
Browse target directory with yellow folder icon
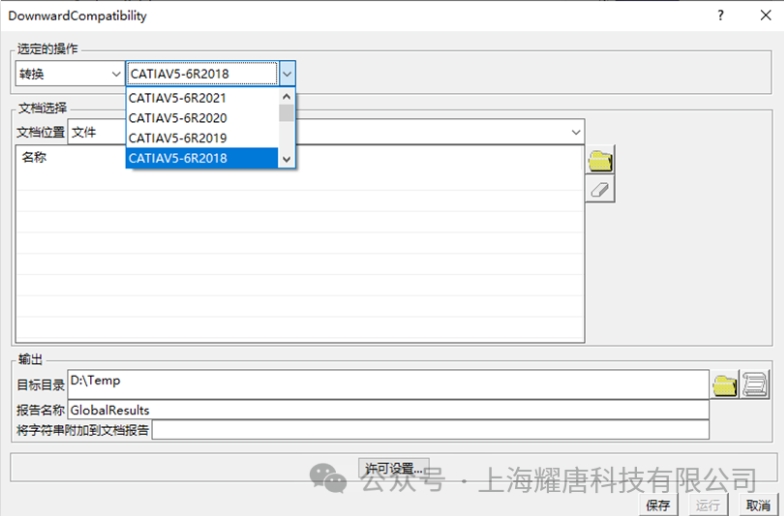click(724, 384)
